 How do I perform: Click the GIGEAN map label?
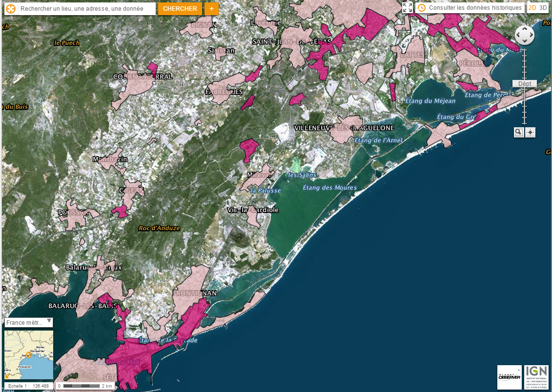[131, 190]
